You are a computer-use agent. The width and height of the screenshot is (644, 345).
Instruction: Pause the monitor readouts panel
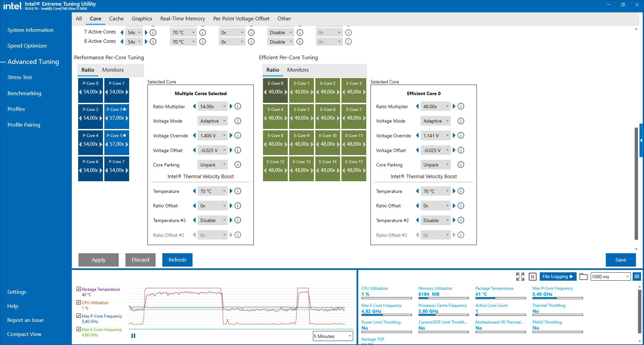tap(532, 277)
